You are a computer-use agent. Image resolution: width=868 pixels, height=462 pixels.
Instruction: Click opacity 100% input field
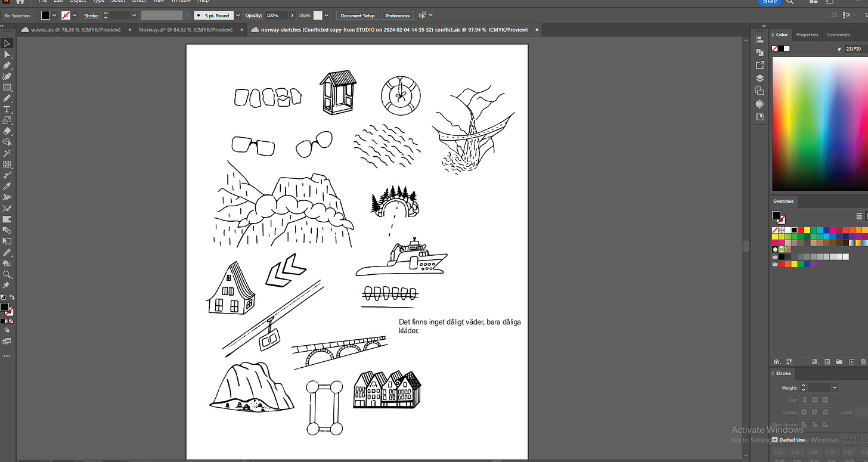coord(277,15)
